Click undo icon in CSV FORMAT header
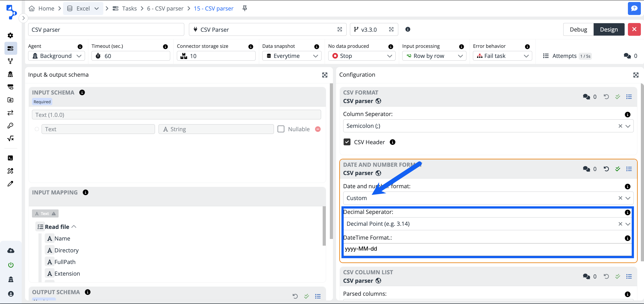This screenshot has height=304, width=644. 606,97
